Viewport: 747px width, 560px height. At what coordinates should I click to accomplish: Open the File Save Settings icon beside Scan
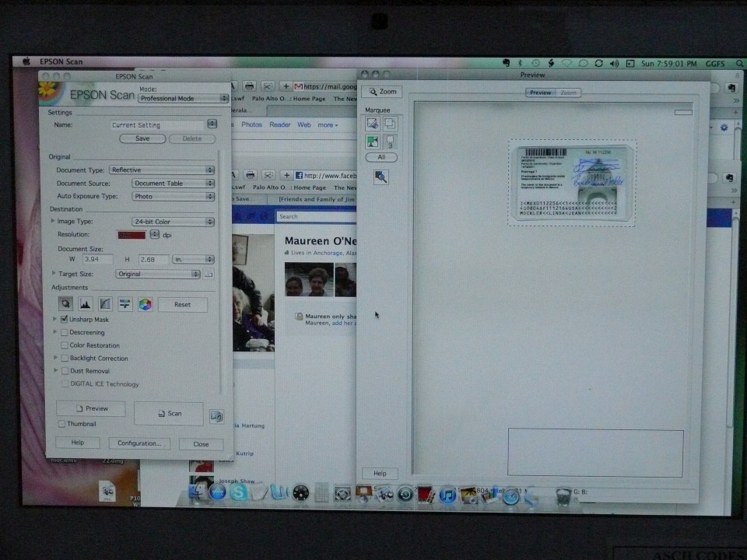tap(216, 416)
